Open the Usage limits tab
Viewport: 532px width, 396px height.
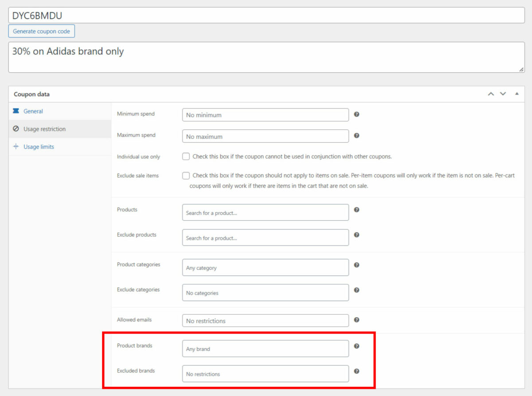click(x=39, y=147)
